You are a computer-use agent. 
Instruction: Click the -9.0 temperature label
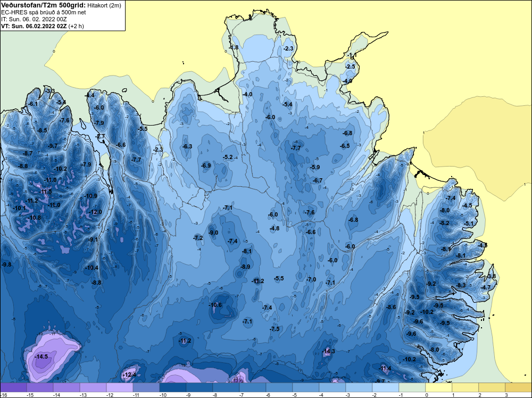(x=213, y=233)
